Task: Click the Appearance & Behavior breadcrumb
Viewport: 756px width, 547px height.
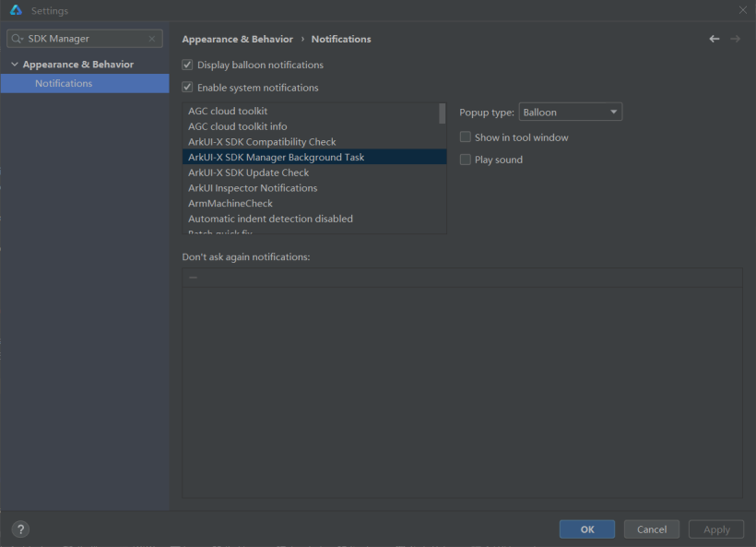Action: pyautogui.click(x=237, y=39)
